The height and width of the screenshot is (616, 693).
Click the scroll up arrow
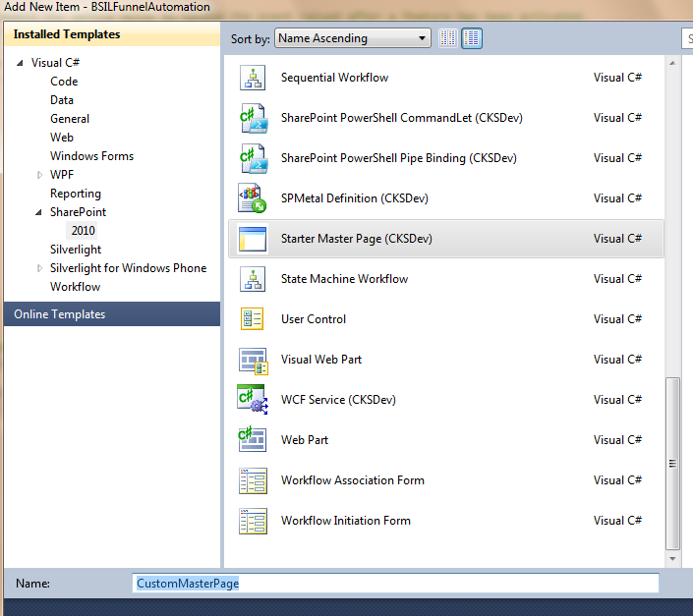coord(672,63)
